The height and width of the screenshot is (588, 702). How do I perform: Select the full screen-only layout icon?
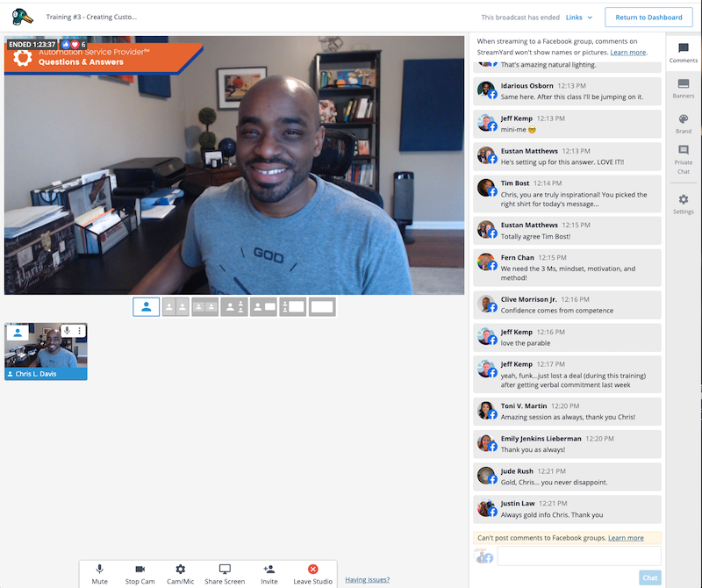[322, 307]
